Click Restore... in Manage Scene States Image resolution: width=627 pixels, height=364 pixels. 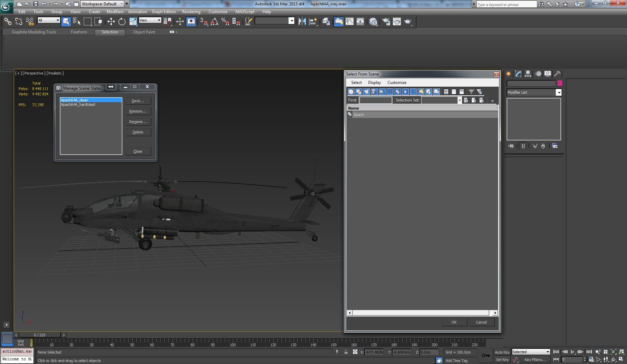click(138, 111)
